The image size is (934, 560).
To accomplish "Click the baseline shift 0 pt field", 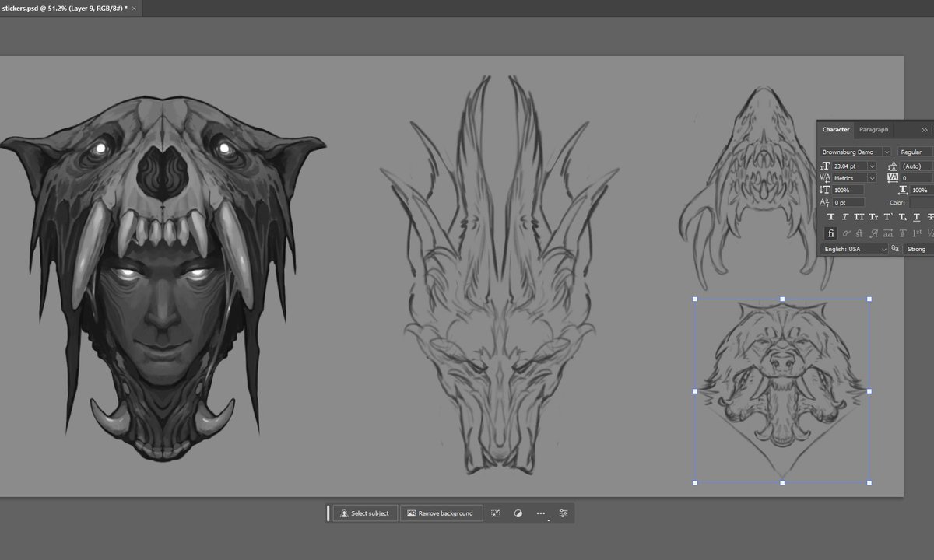I will click(848, 202).
